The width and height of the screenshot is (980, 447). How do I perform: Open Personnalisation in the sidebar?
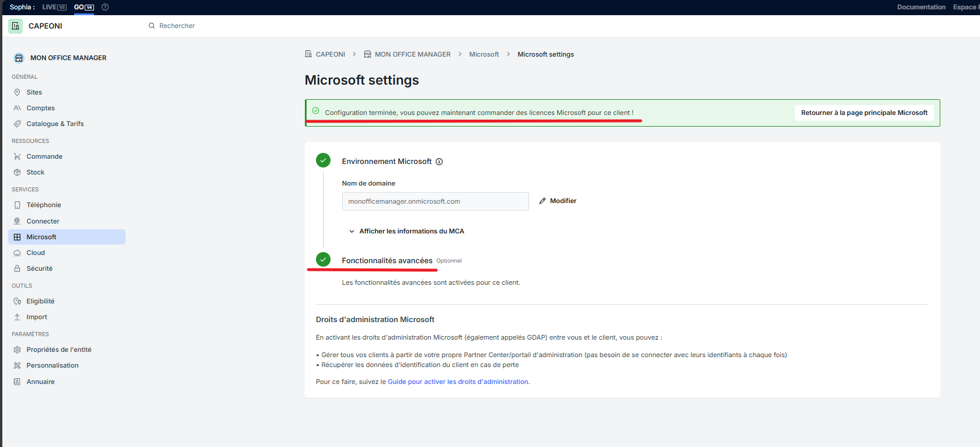[x=53, y=365]
